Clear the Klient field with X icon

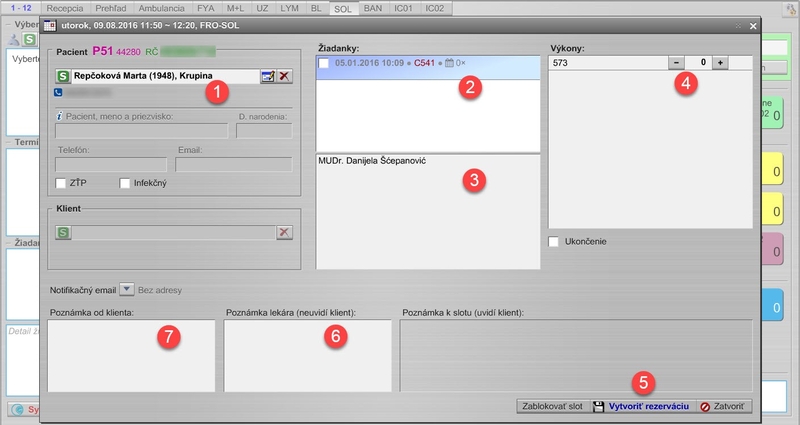(284, 232)
